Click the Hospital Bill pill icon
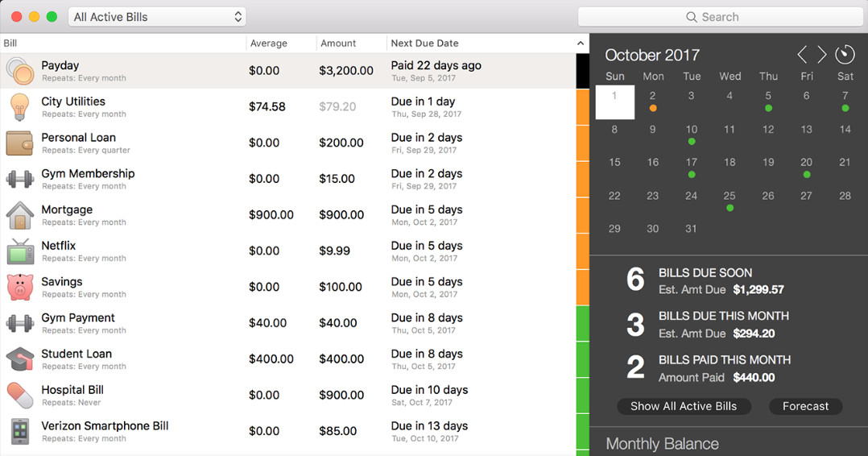This screenshot has height=456, width=868. click(20, 395)
